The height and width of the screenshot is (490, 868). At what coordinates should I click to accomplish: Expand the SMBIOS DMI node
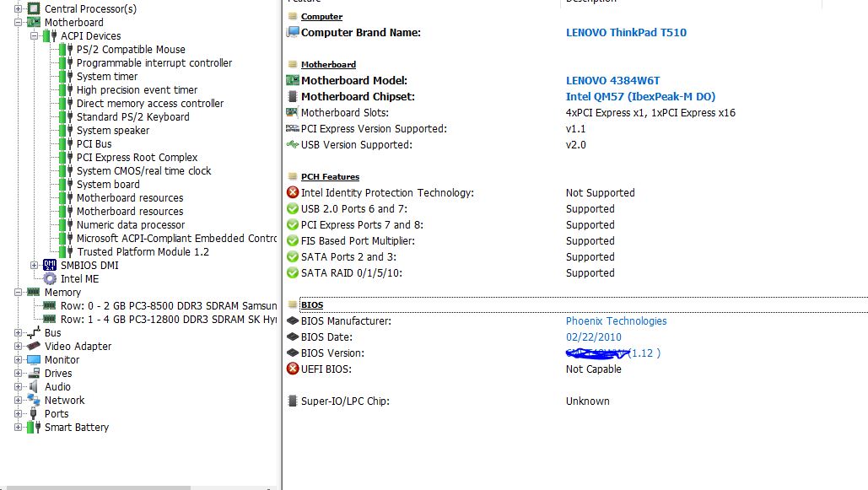[x=34, y=265]
